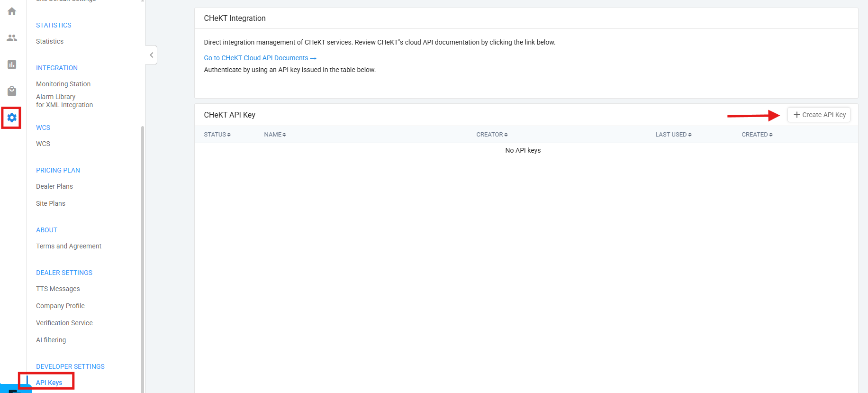The width and height of the screenshot is (868, 393).
Task: Open the Company Profile page
Action: (60, 306)
